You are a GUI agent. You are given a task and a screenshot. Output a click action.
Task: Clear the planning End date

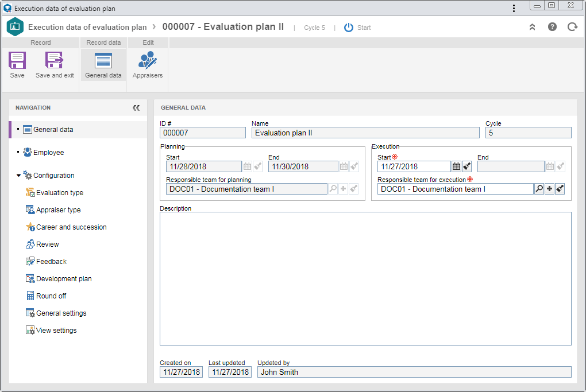(354, 166)
